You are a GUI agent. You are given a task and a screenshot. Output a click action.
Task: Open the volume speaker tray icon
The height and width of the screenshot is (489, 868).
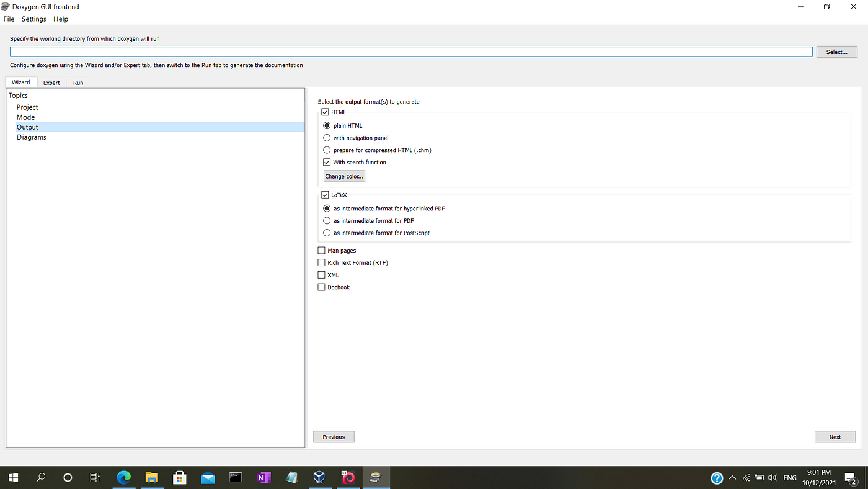773,478
